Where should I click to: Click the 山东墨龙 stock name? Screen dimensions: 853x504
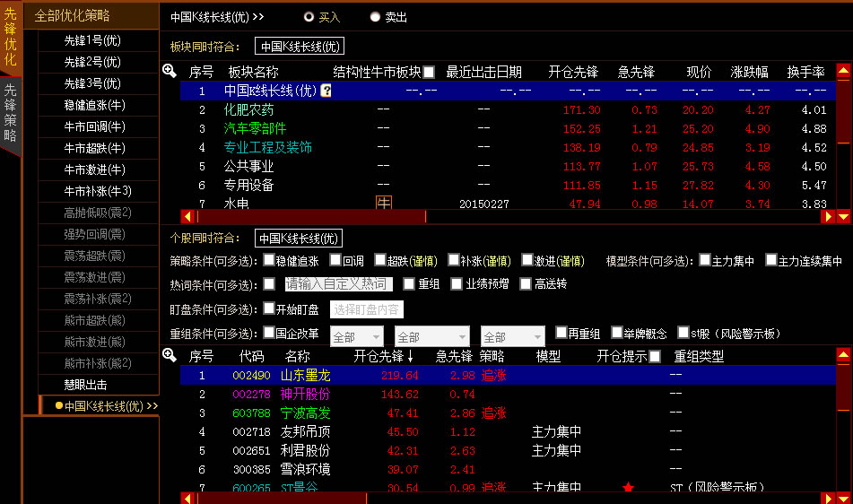coord(305,375)
